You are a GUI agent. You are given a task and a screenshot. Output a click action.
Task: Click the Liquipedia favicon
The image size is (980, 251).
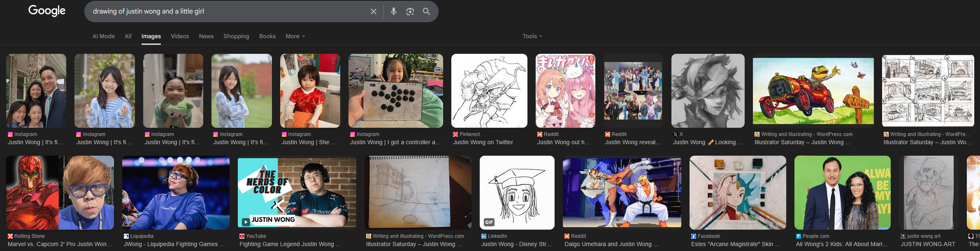126,236
